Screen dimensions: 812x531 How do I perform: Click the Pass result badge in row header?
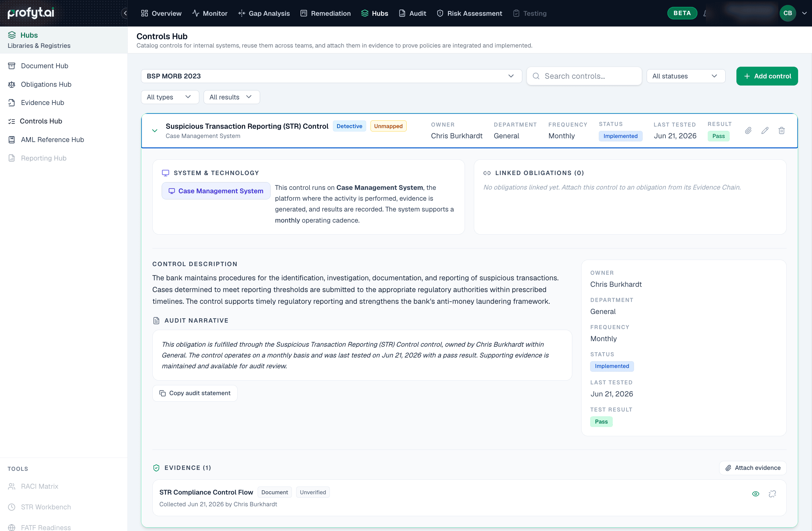pos(718,136)
